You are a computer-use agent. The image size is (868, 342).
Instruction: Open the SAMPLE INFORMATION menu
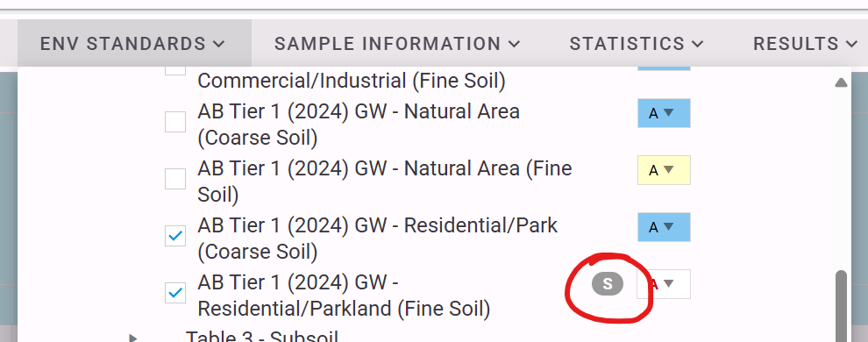pos(397,43)
